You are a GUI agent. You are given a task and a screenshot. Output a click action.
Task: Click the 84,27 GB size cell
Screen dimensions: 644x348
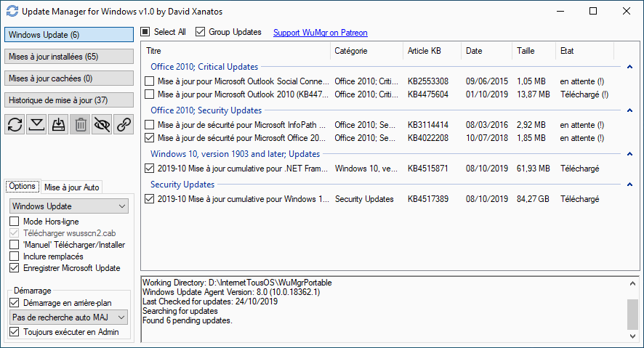[x=533, y=199]
